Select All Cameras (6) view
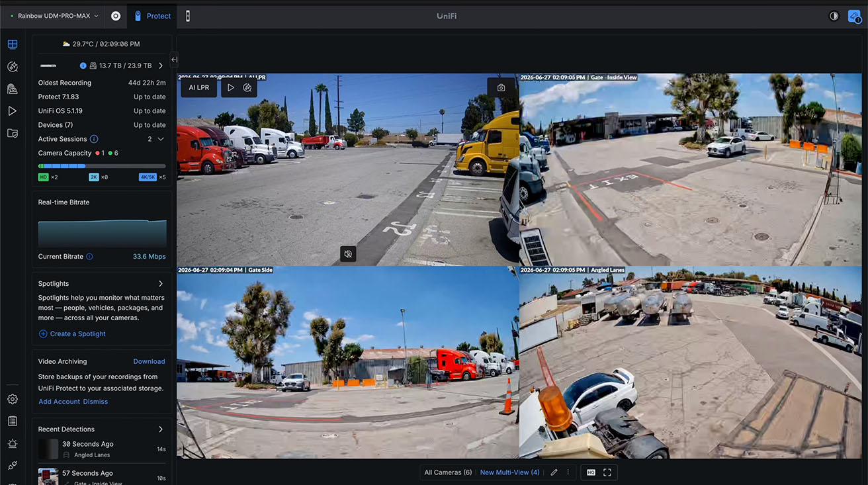 (x=448, y=472)
